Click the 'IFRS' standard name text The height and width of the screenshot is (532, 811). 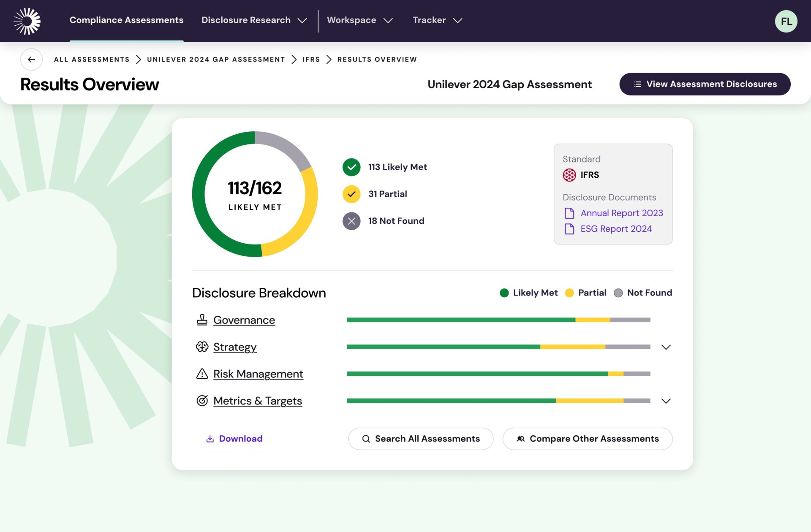[x=590, y=175]
